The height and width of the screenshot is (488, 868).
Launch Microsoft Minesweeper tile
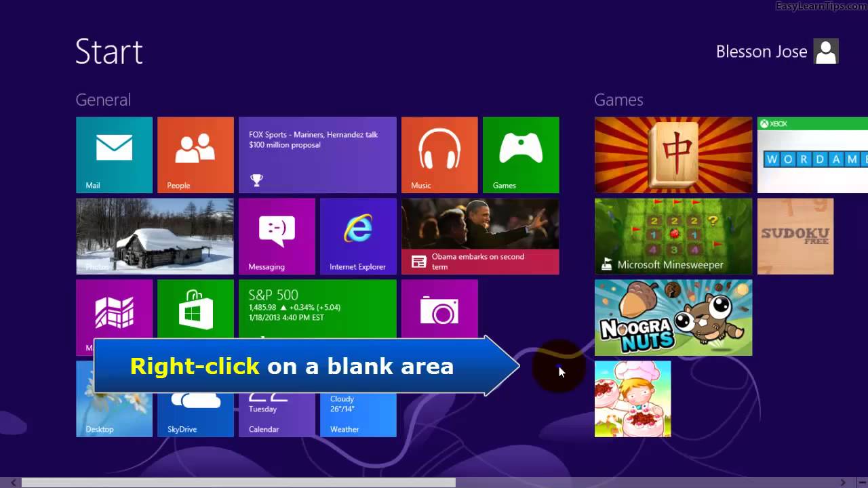(673, 237)
